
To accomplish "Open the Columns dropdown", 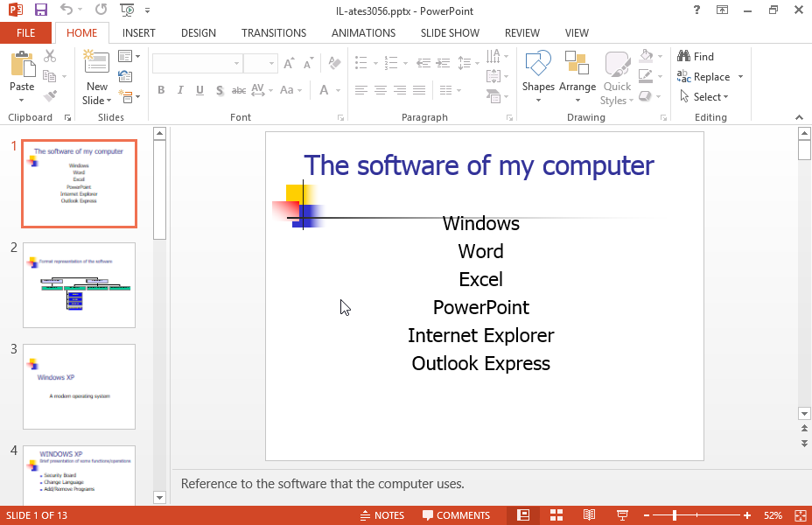I will click(450, 91).
